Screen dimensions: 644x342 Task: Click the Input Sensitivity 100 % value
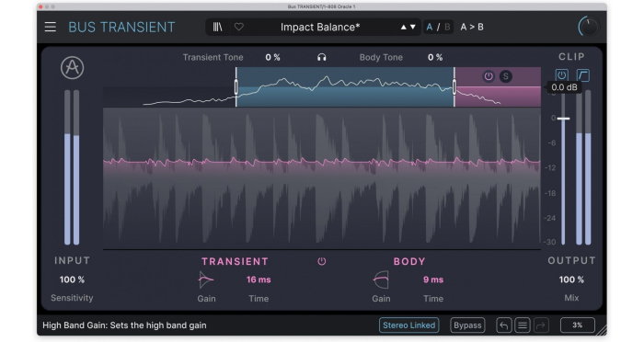point(72,279)
